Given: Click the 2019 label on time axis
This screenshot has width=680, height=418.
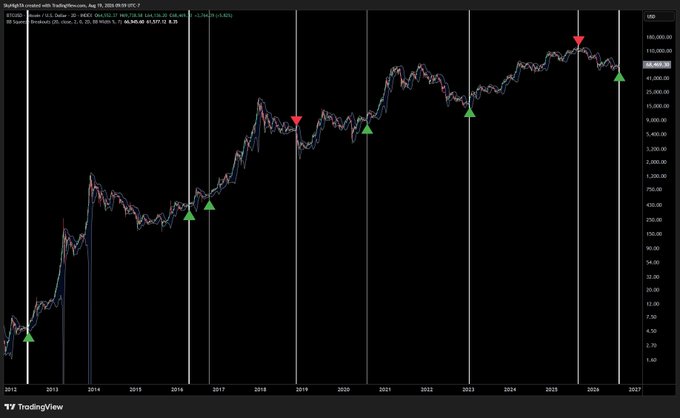Looking at the screenshot, I should 302,389.
